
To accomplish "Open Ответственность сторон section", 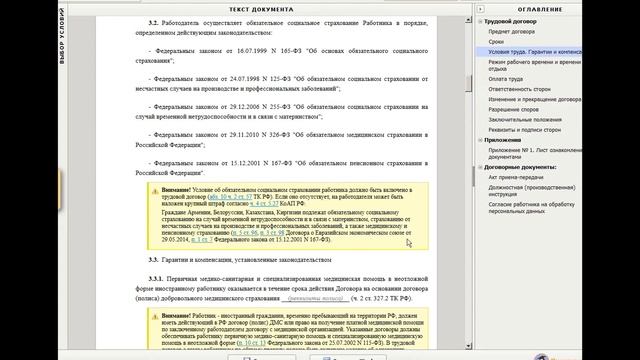I will [x=519, y=89].
